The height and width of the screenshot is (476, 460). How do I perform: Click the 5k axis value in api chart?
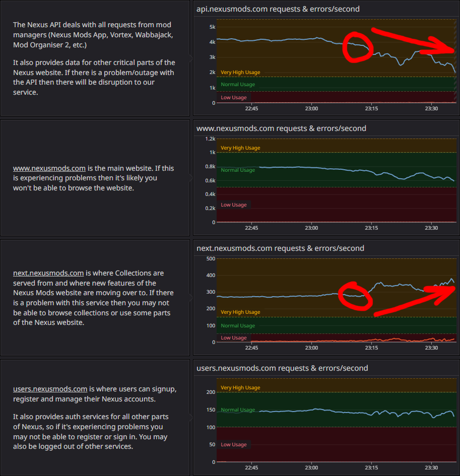click(212, 27)
